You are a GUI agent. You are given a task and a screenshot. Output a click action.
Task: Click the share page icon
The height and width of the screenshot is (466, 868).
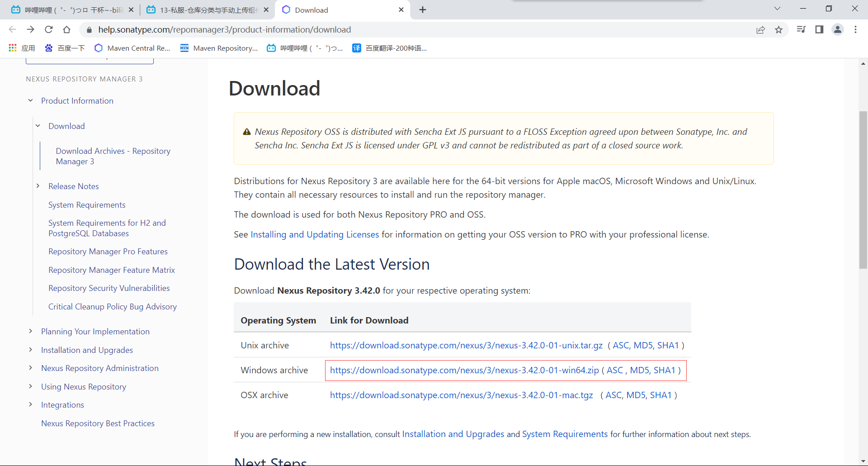760,29
